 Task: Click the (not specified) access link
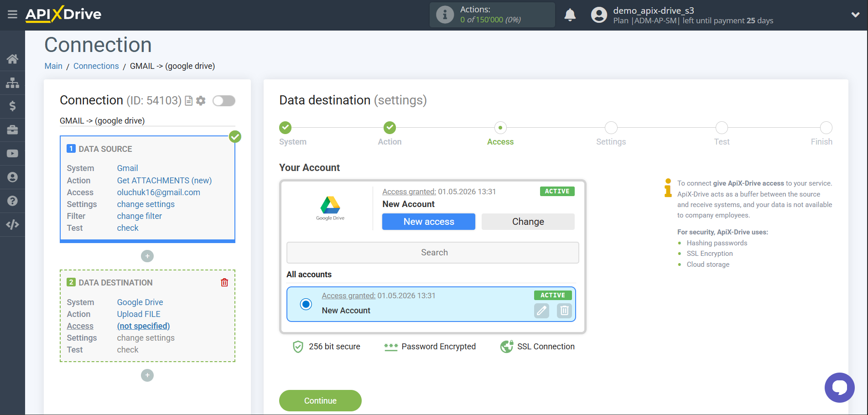pos(143,326)
